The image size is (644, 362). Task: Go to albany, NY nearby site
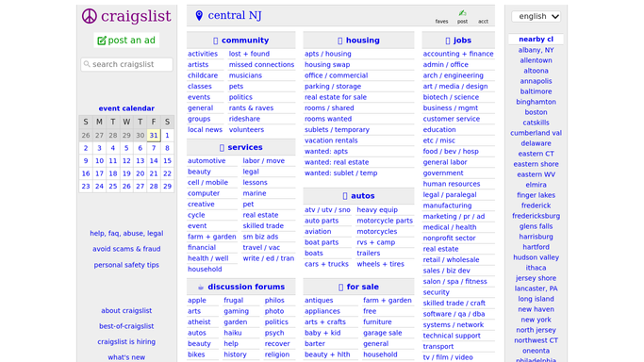(x=536, y=50)
